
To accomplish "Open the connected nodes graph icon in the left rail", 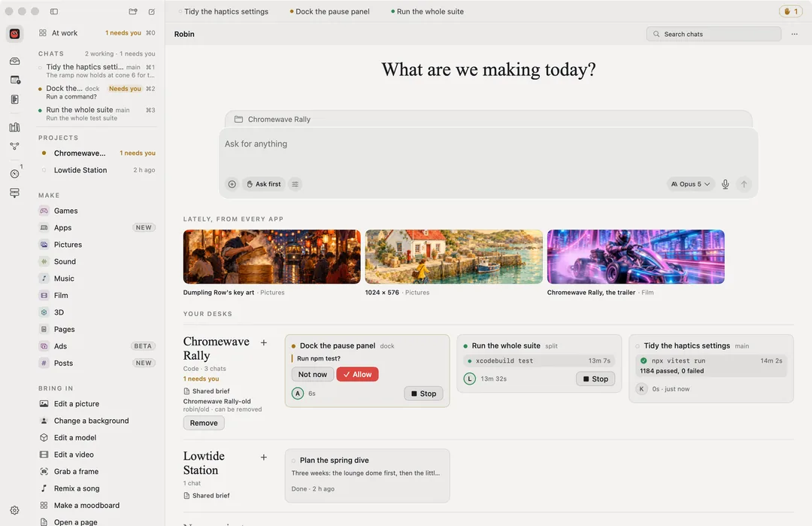I will (14, 146).
